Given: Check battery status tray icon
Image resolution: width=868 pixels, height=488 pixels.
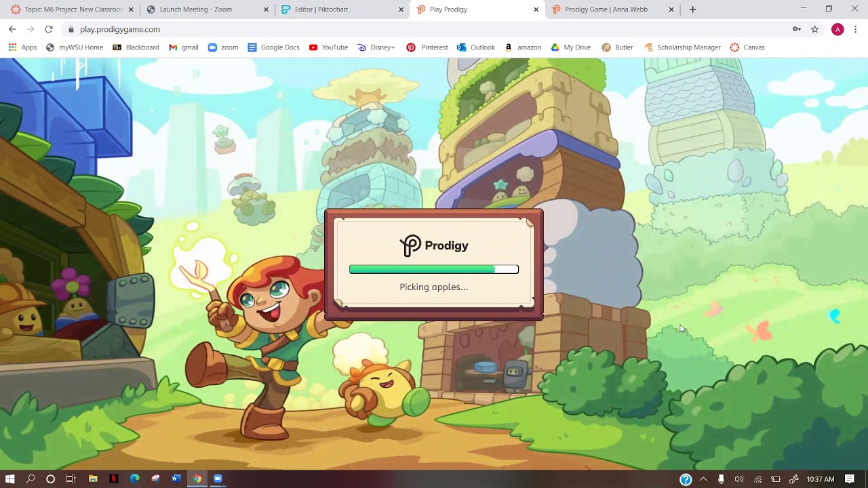Looking at the screenshot, I should (x=776, y=479).
